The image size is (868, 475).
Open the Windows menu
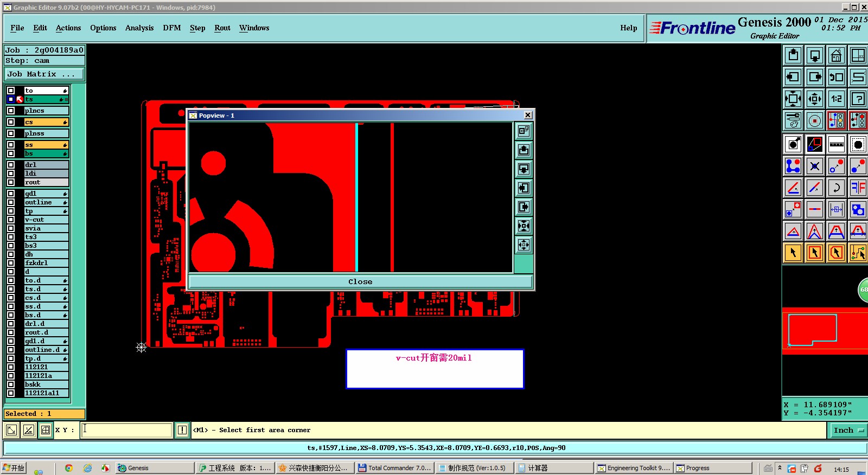(254, 28)
